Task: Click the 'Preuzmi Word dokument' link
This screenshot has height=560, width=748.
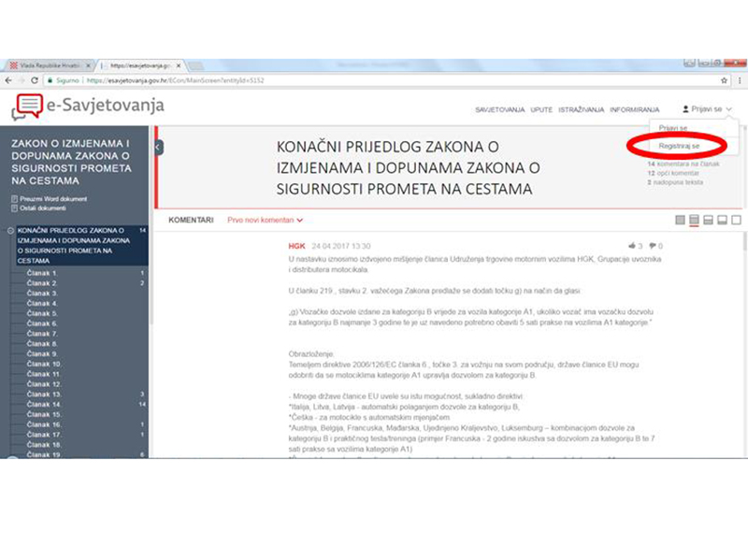Action: (51, 198)
